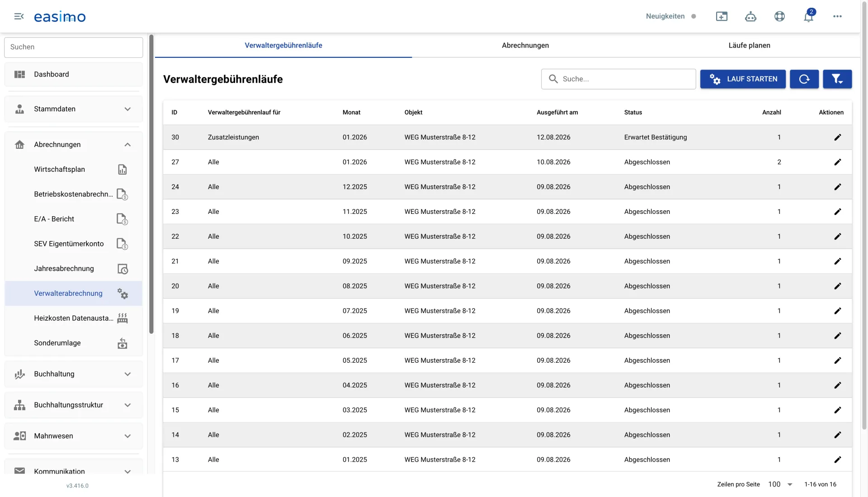Sort by the Ausgeführt am column header
Image resolution: width=868 pixels, height=497 pixels.
[557, 112]
